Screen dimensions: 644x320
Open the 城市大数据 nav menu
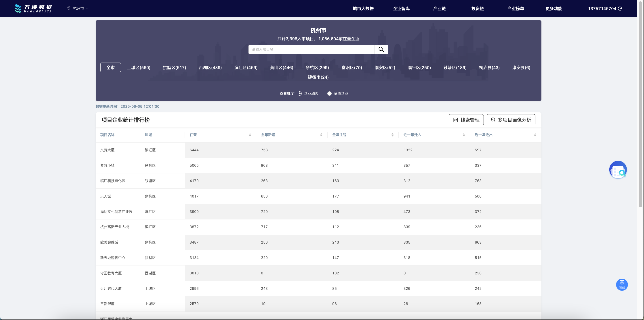click(x=363, y=8)
